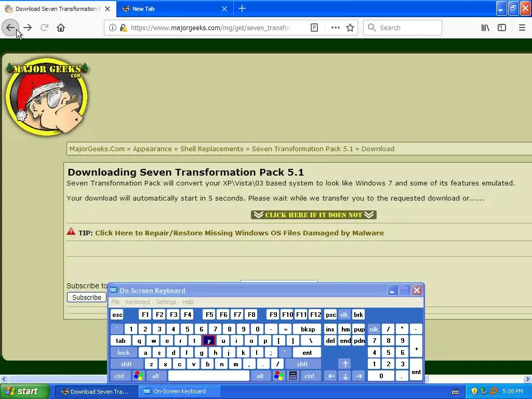
Task: Click the padlock connection warning icon
Action: click(123, 28)
